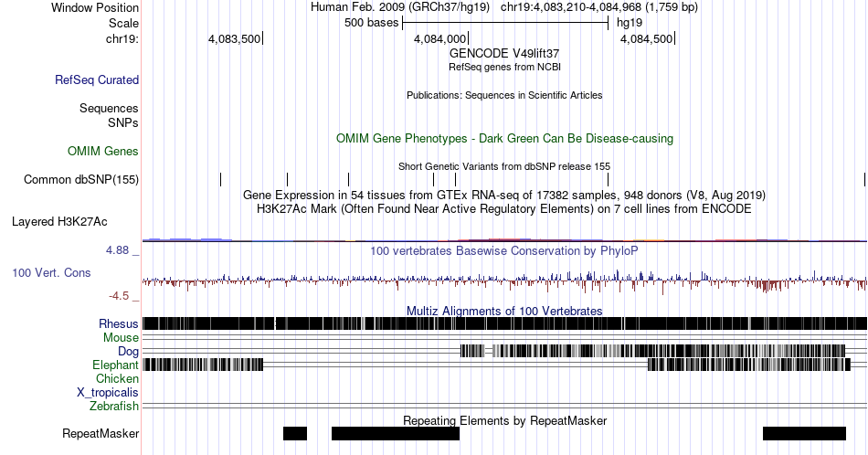
Task: Click the Sequences track label
Action: point(109,108)
